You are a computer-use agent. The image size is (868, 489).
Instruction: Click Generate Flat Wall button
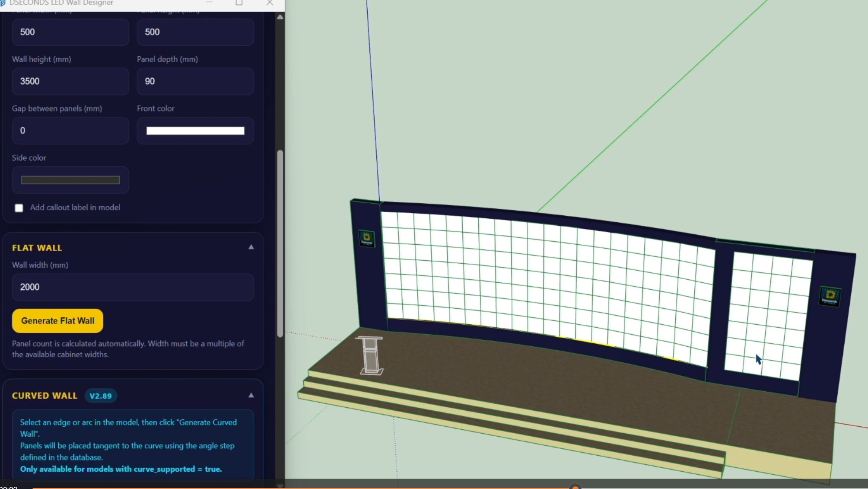[57, 321]
